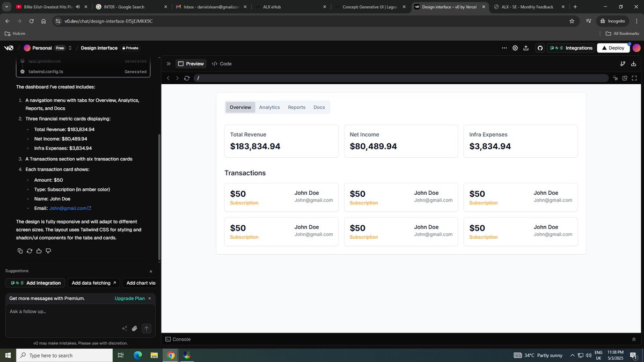Open the Holcim bookmark
644x362 pixels.
(x=15, y=33)
